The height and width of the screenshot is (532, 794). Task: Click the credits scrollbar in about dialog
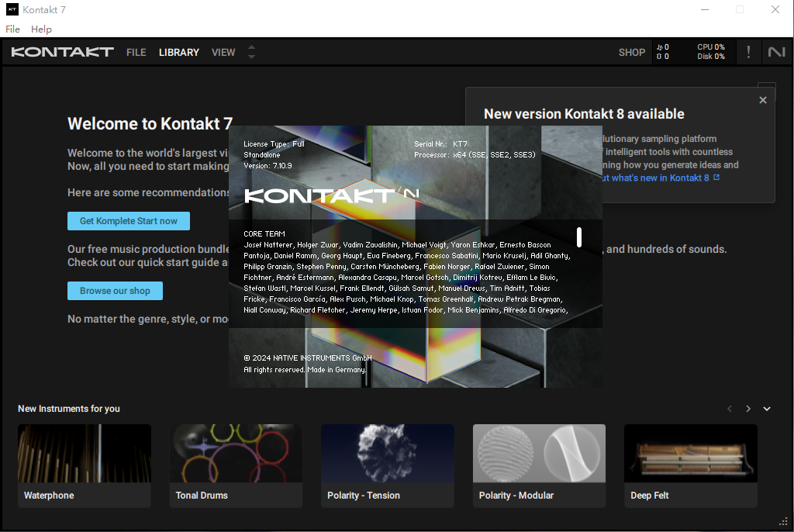pos(578,237)
